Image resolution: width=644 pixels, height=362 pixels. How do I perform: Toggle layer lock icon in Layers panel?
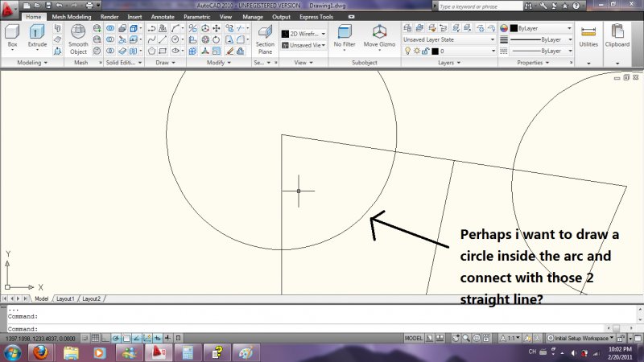coord(426,51)
